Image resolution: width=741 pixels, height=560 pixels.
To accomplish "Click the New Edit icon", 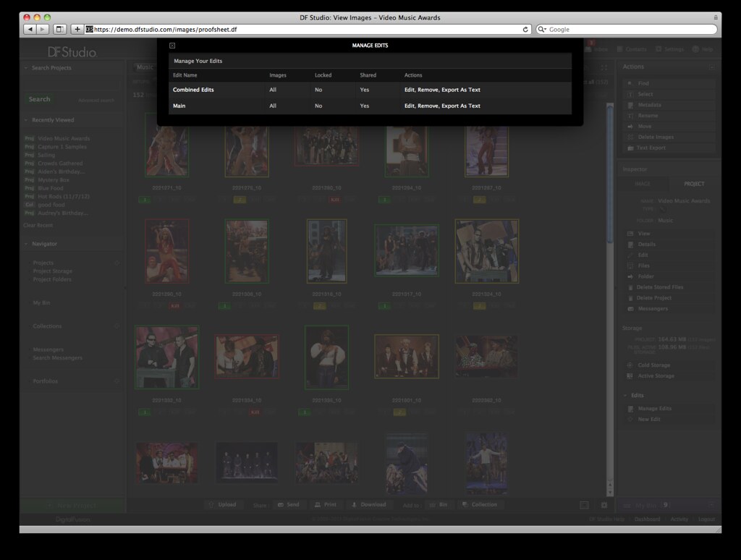I will pyautogui.click(x=630, y=420).
